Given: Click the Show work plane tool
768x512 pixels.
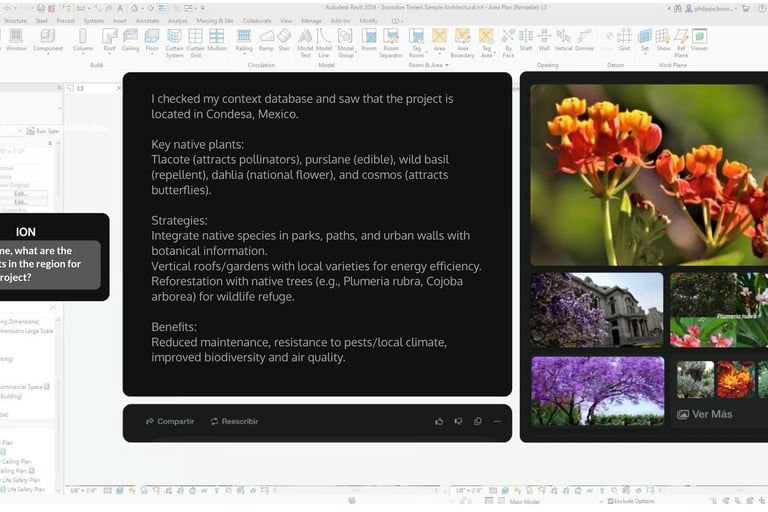Looking at the screenshot, I should 663,40.
